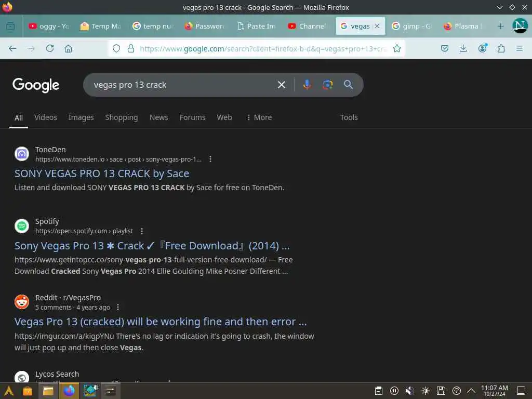Open the Firefox hamburger application menu
The height and width of the screenshot is (399, 532).
coord(519,48)
